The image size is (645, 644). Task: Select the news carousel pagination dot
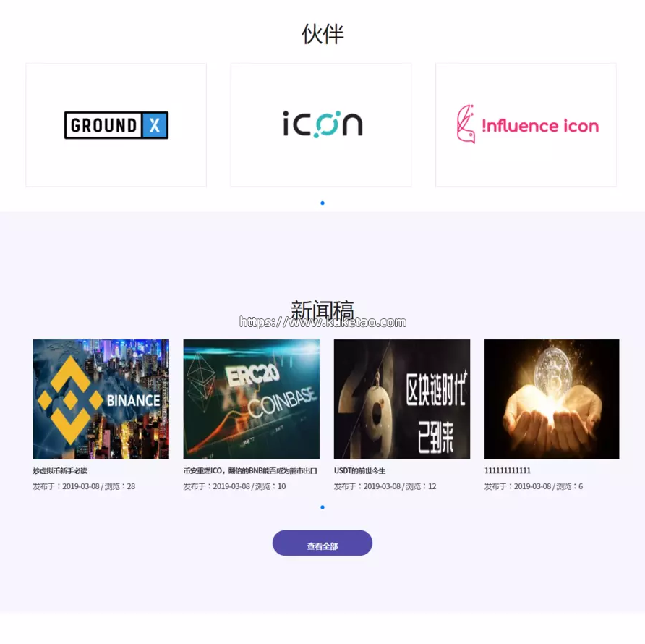coord(322,507)
